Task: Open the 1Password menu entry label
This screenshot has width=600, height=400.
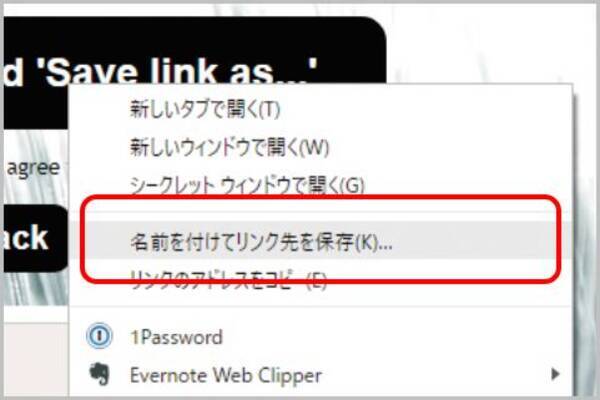Action: click(x=176, y=337)
